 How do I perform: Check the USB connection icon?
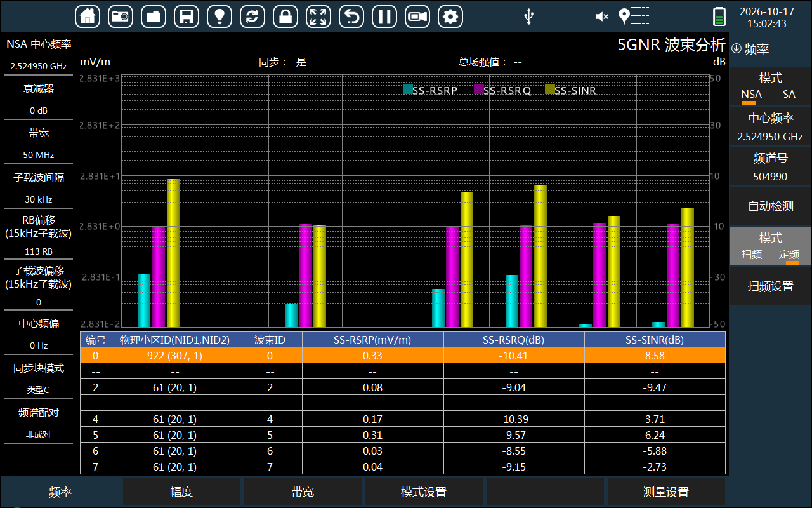(529, 17)
